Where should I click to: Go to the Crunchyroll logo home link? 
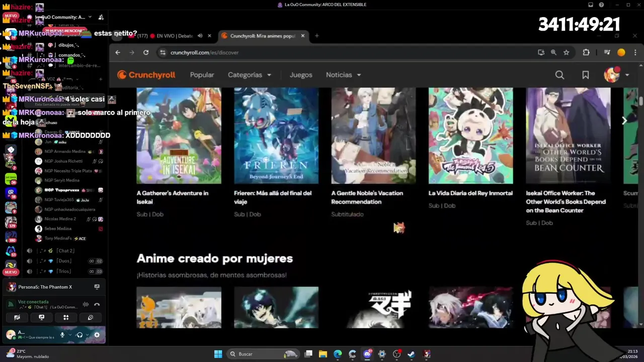point(146,75)
